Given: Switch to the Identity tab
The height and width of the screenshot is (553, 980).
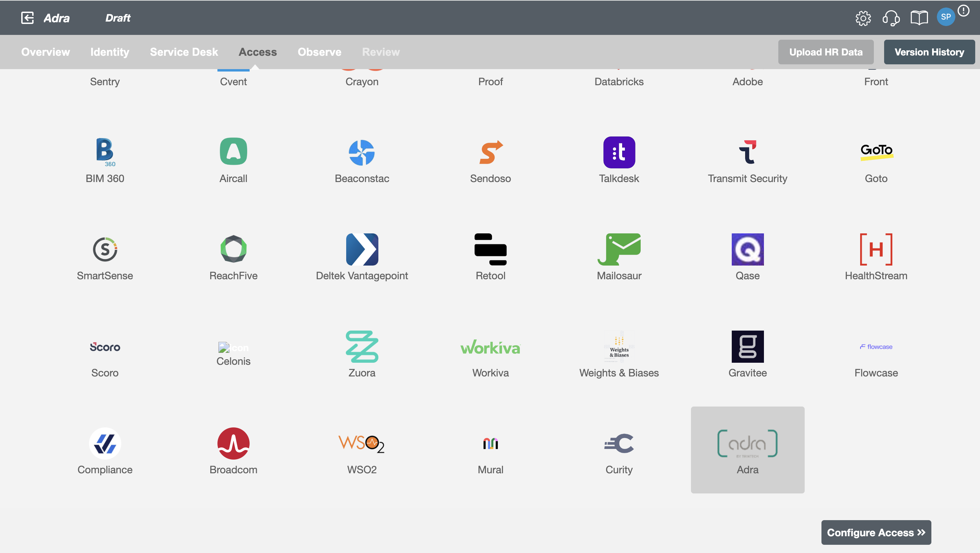Looking at the screenshot, I should (110, 52).
